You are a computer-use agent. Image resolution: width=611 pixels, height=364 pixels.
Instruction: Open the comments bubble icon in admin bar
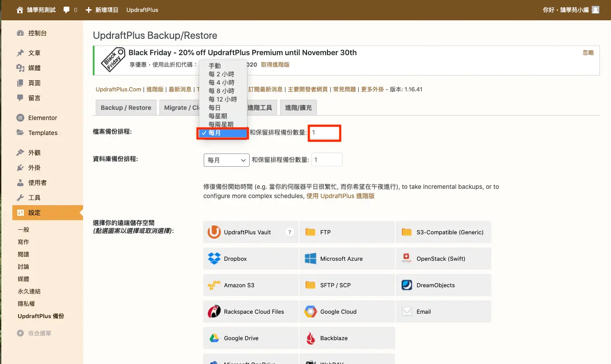[x=67, y=10]
